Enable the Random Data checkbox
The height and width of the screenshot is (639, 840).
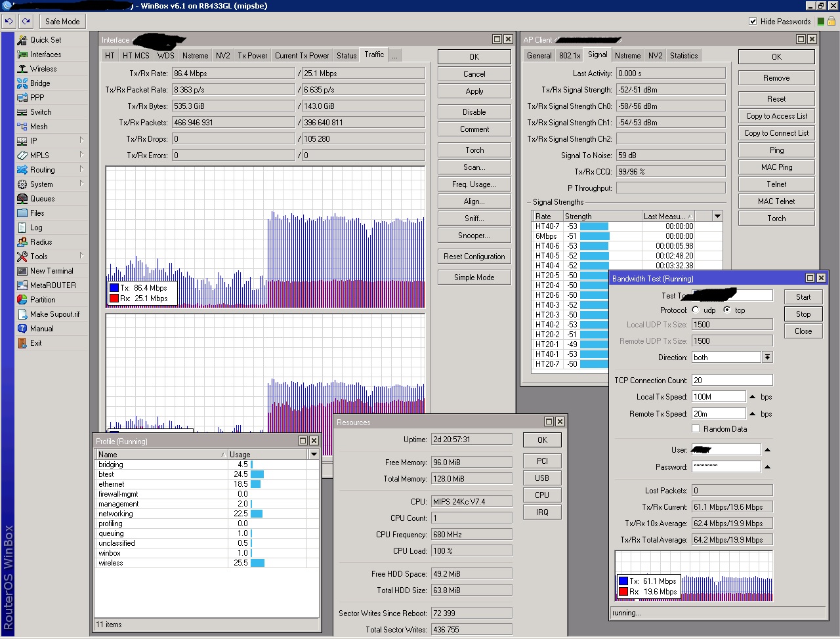tap(696, 428)
